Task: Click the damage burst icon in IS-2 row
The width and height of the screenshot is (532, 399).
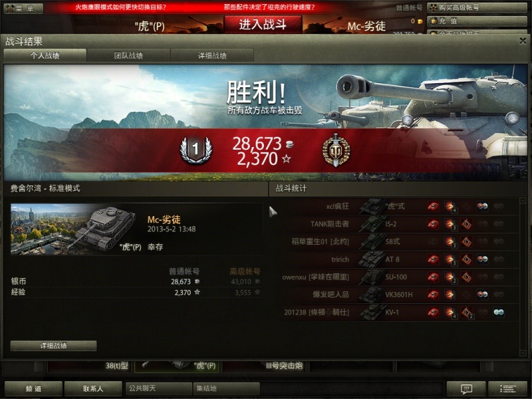Action: 450,224
